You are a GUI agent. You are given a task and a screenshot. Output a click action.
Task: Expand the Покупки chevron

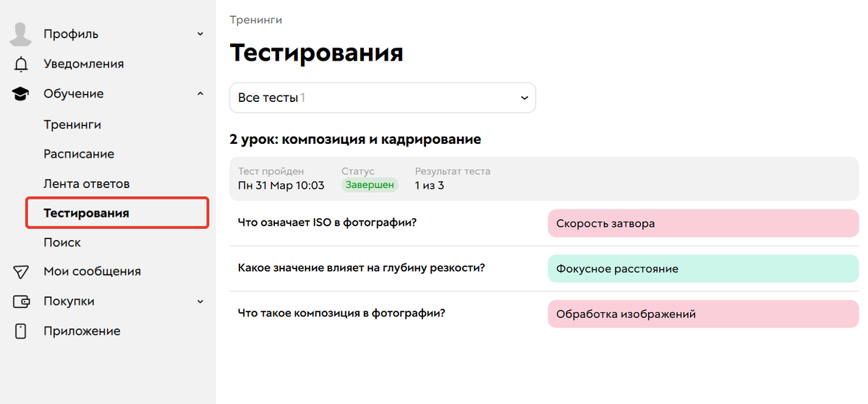200,301
